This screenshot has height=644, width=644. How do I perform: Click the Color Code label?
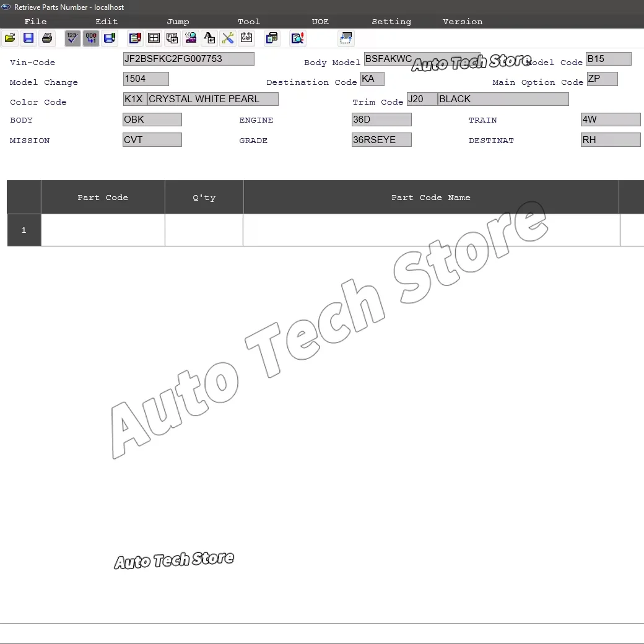tap(38, 102)
